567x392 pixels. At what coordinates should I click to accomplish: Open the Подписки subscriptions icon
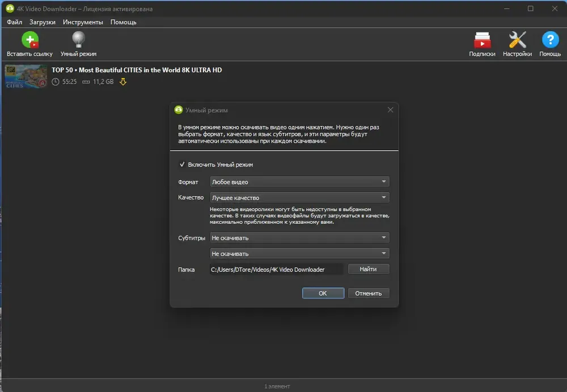click(482, 40)
